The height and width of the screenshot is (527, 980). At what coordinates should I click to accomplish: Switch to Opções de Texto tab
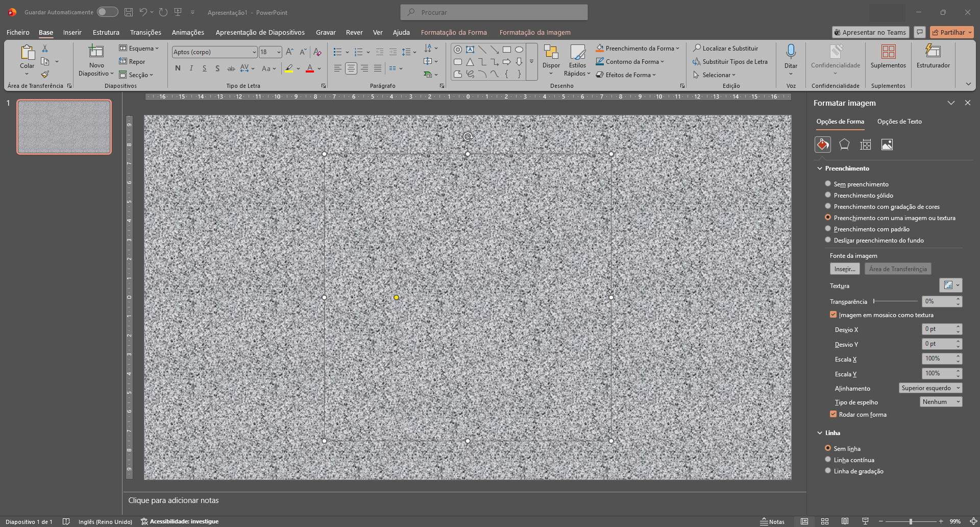(899, 122)
